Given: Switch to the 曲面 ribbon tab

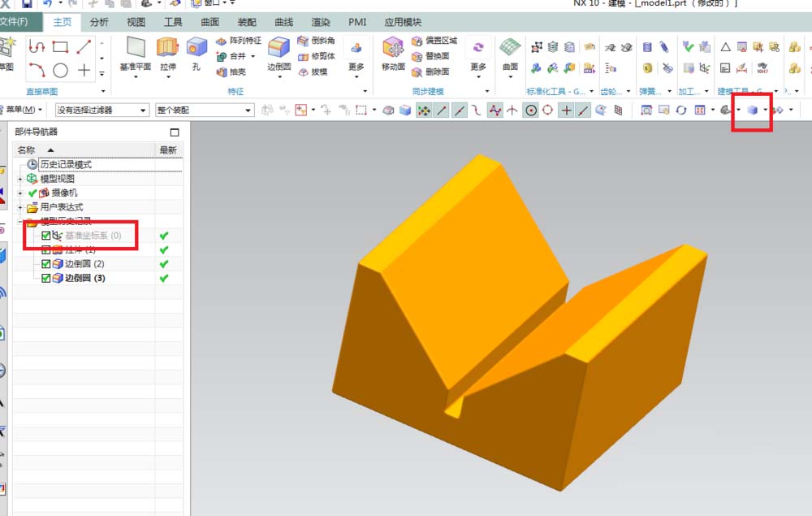Looking at the screenshot, I should [x=209, y=22].
